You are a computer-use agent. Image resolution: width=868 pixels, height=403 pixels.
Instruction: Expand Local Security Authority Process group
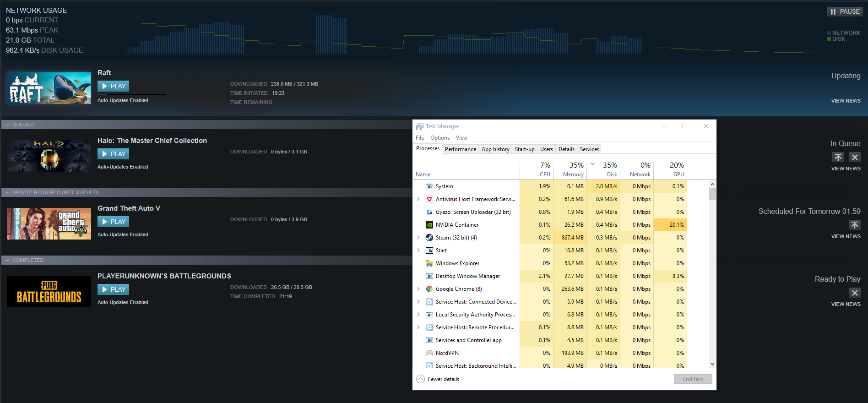click(418, 315)
